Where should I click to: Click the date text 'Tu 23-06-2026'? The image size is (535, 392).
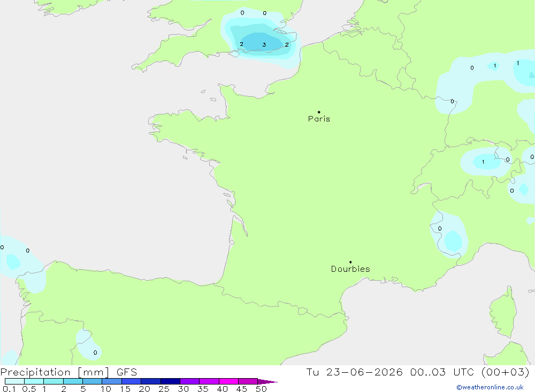[354, 372]
